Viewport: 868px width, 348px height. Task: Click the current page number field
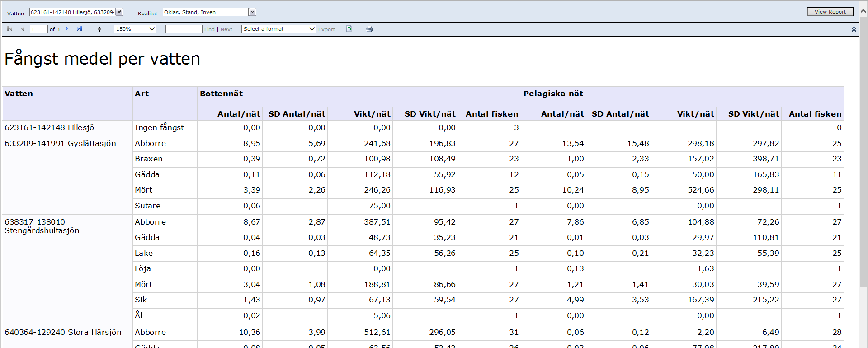coord(38,29)
